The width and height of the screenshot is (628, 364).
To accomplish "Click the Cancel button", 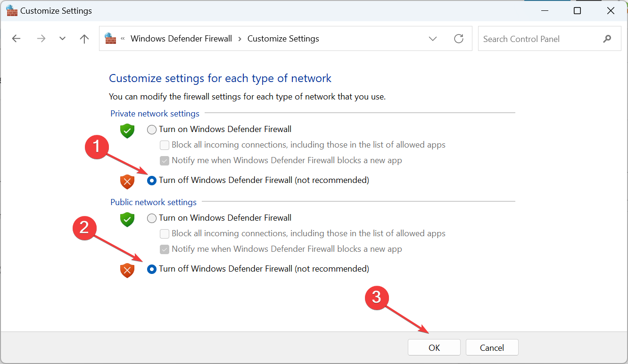I will [492, 347].
